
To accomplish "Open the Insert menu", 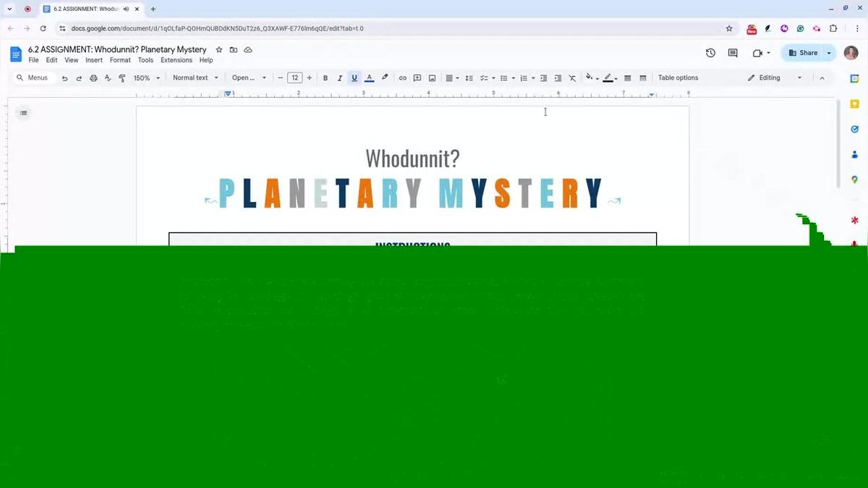I will [x=93, y=60].
